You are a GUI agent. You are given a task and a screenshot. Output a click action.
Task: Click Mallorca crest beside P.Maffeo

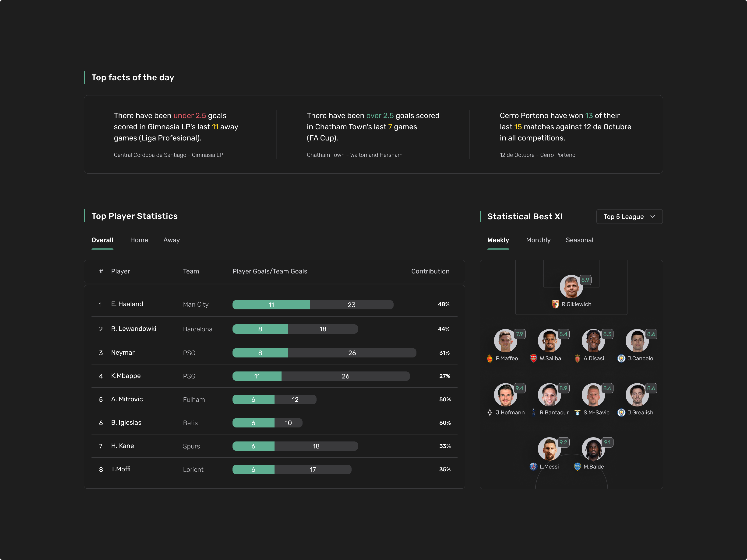tap(490, 358)
